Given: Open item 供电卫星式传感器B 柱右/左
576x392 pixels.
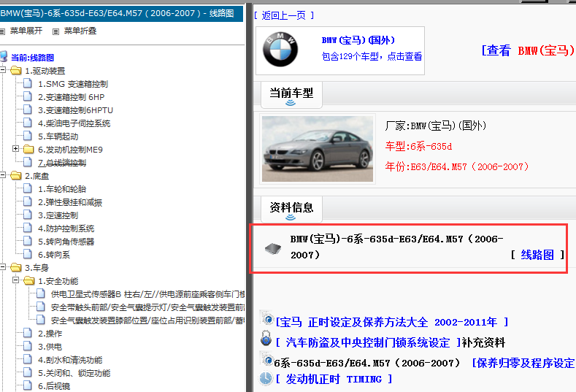Looking at the screenshot, I should (x=147, y=294).
